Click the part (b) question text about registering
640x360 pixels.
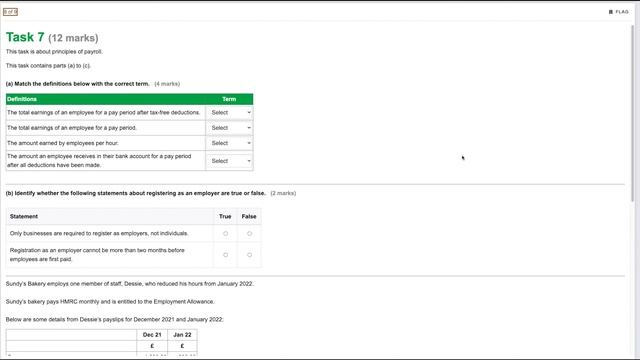pos(136,193)
